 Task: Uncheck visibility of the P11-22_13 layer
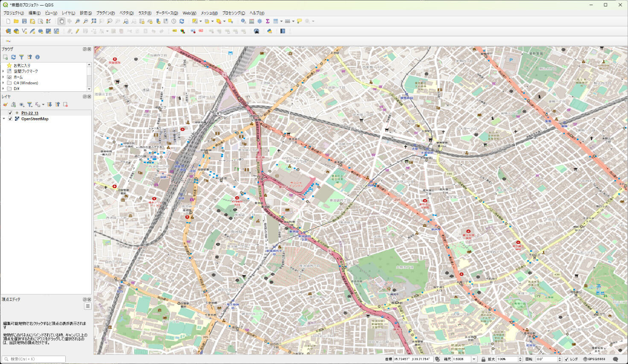point(10,113)
